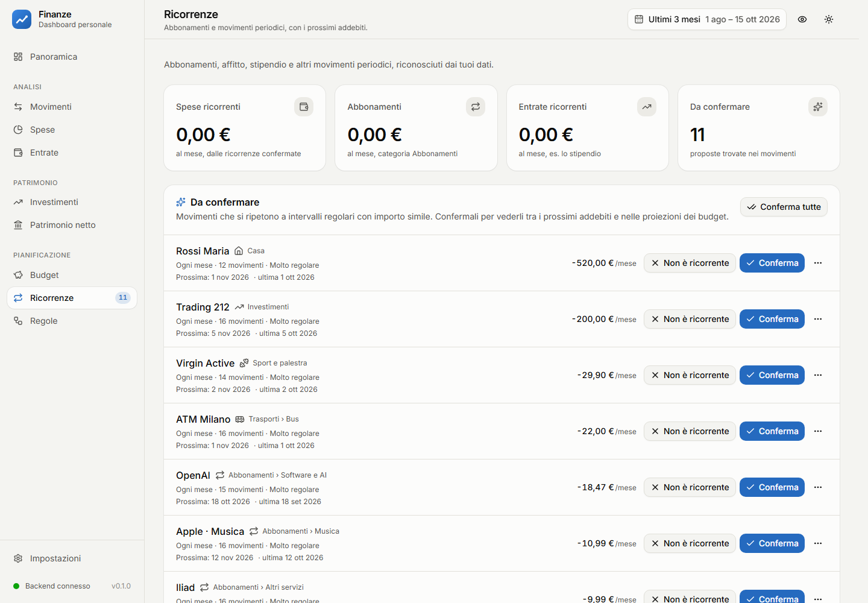Mark Apple · Musica as Non è ricorrente

(x=690, y=543)
